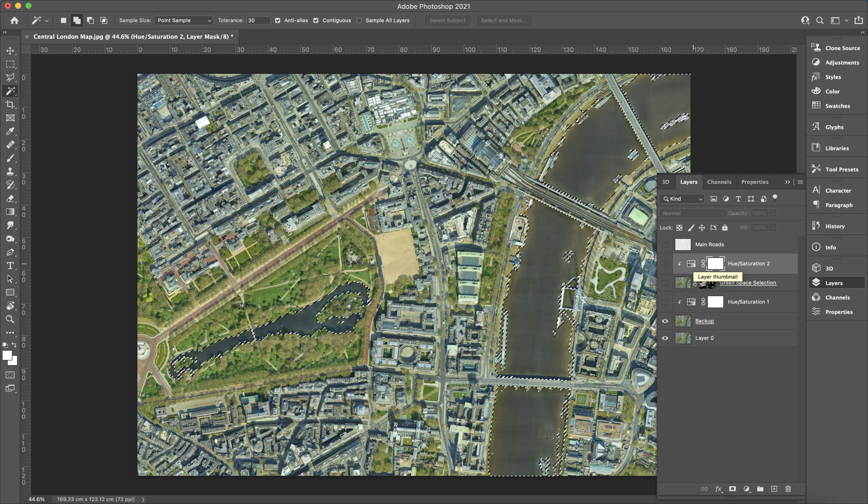Hide the Backup layer
Viewport: 868px width, 504px height.
click(x=665, y=321)
